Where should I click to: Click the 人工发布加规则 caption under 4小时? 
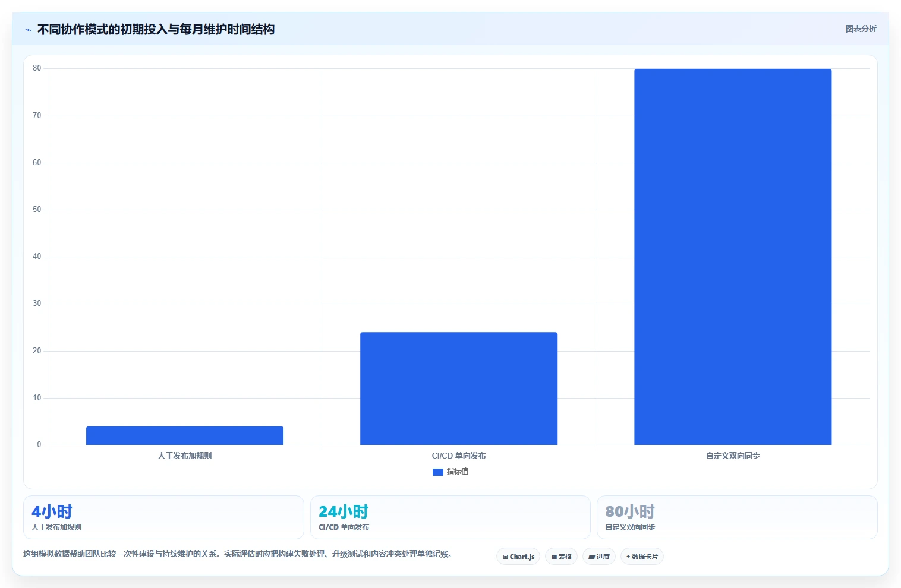point(56,527)
